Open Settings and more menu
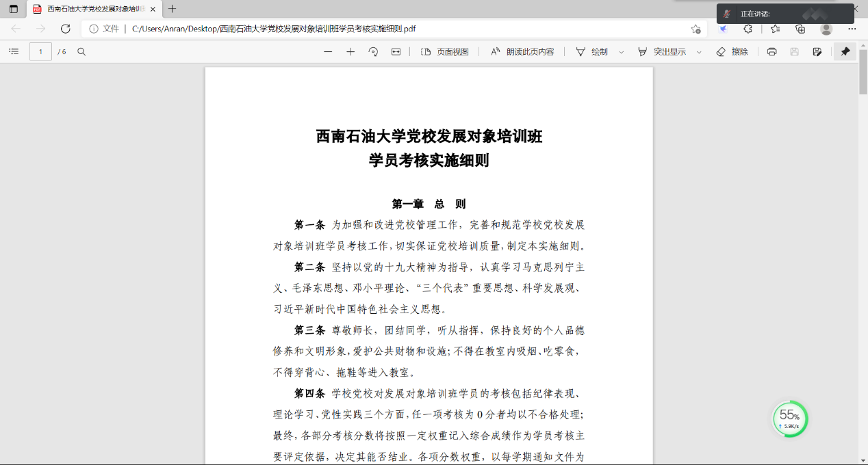868x465 pixels. [852, 29]
